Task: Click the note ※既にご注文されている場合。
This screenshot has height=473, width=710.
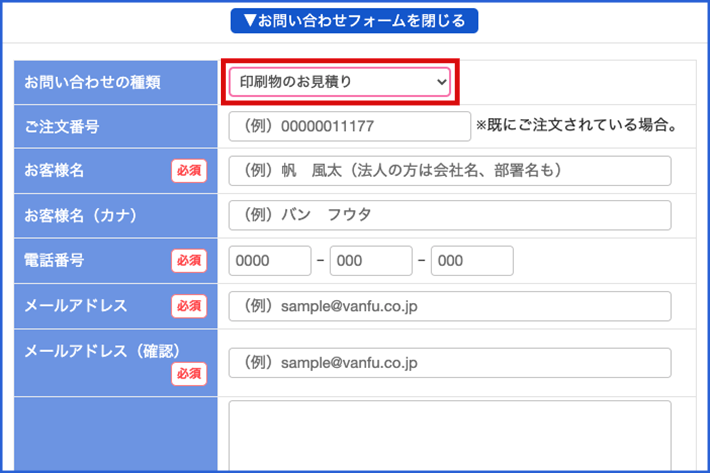Action: 576,125
